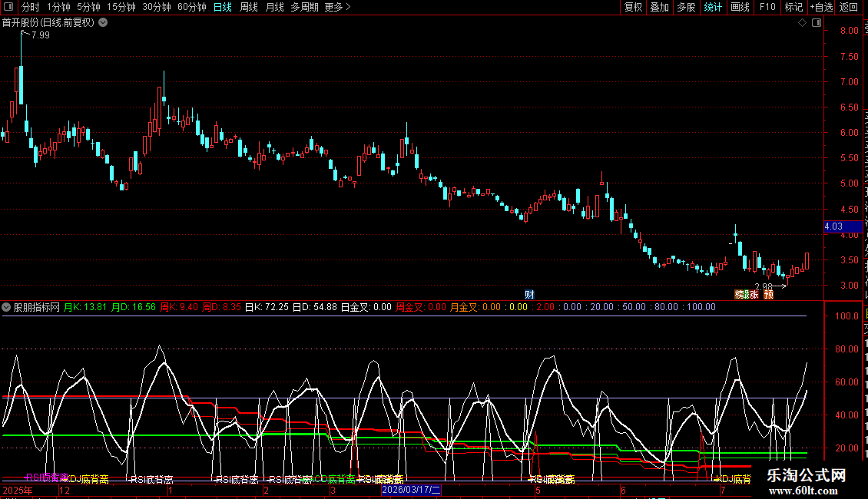The width and height of the screenshot is (868, 499).
Task: Select the 30分钟 period
Action: pyautogui.click(x=156, y=7)
